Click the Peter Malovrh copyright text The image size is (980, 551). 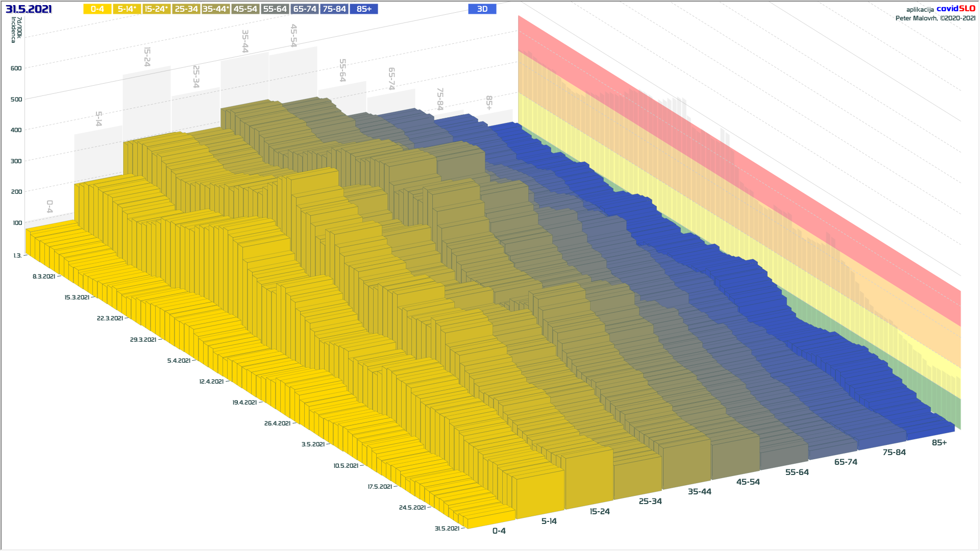935,18
